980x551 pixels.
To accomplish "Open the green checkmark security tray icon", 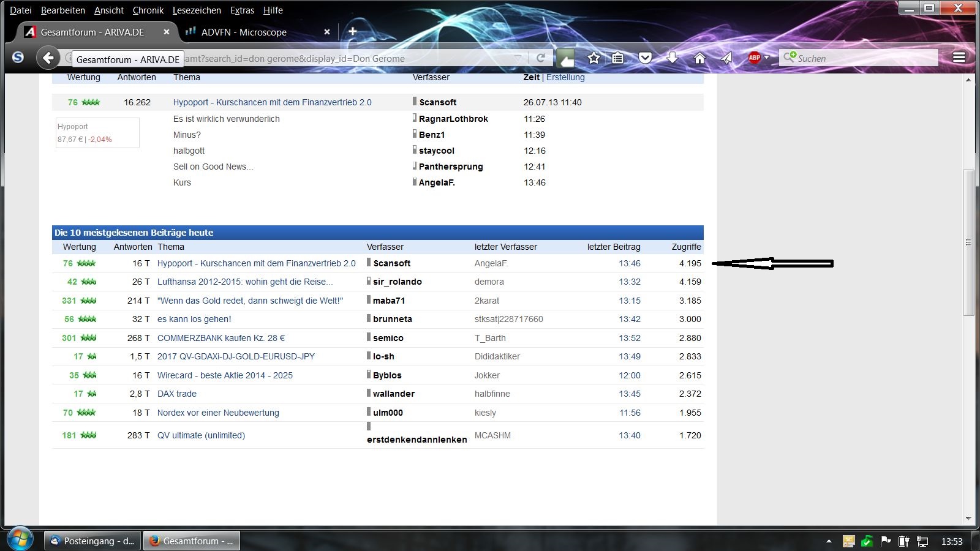I will 867,541.
